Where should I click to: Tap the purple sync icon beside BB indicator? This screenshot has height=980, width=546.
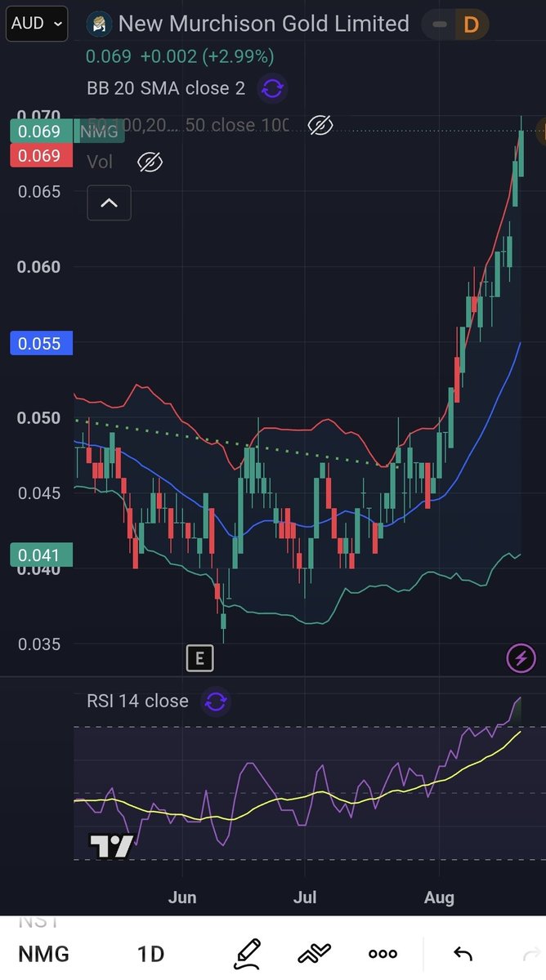(272, 88)
